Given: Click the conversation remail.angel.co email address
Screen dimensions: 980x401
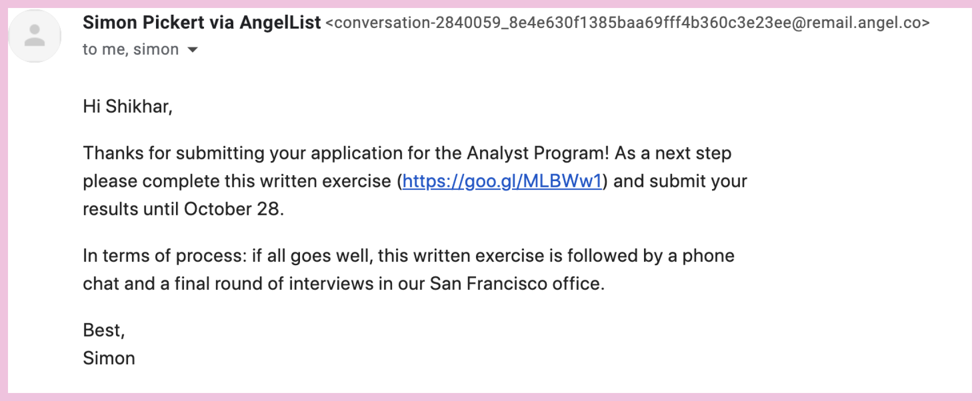Looking at the screenshot, I should (x=628, y=23).
